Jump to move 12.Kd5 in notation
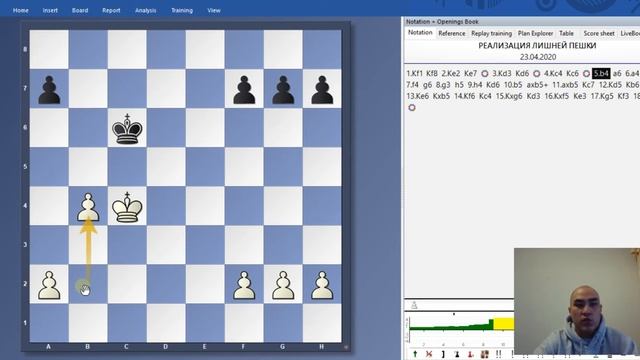640x360 pixels. (610, 85)
